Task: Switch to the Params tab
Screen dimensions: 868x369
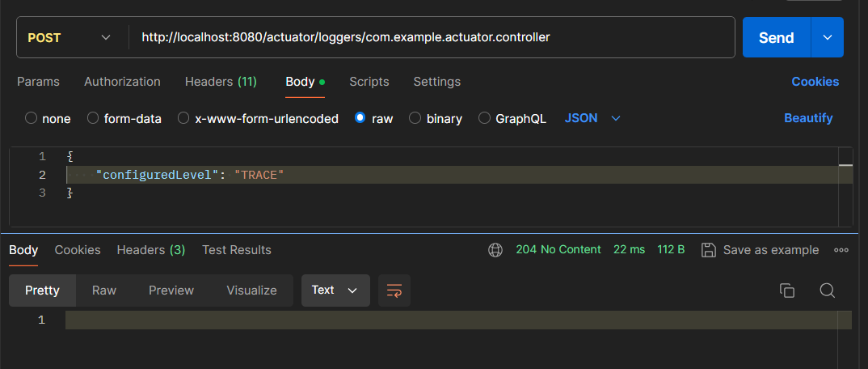Action: 38,82
